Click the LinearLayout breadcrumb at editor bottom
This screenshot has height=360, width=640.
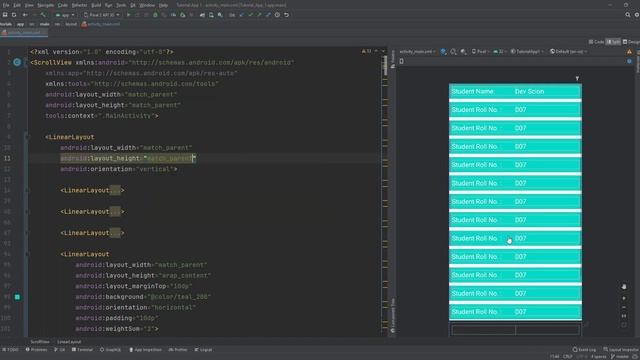point(69,342)
